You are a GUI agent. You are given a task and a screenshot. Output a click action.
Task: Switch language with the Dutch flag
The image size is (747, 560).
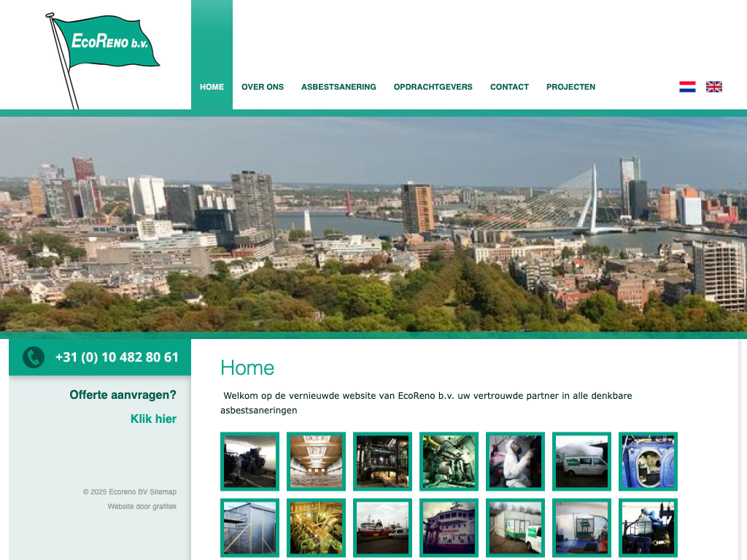click(687, 87)
